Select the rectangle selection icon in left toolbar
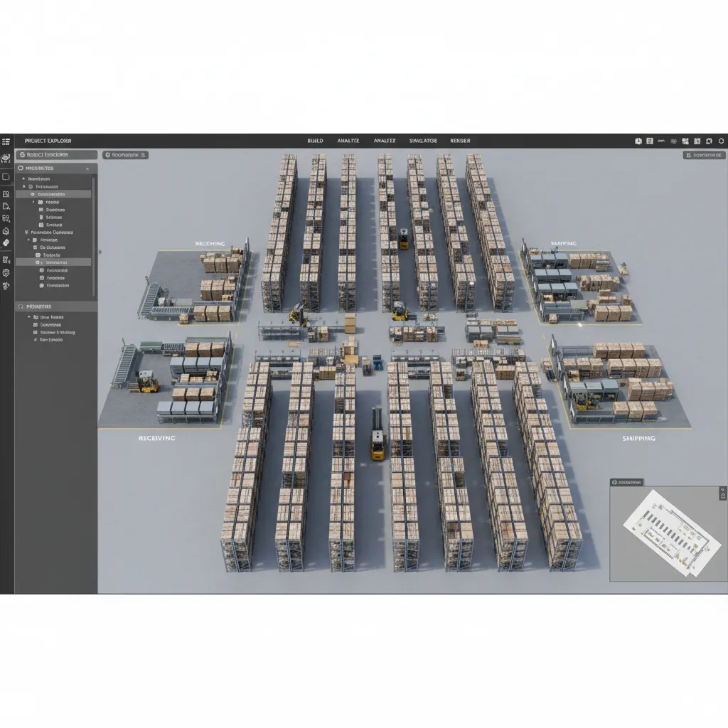728x728 pixels. click(6, 178)
